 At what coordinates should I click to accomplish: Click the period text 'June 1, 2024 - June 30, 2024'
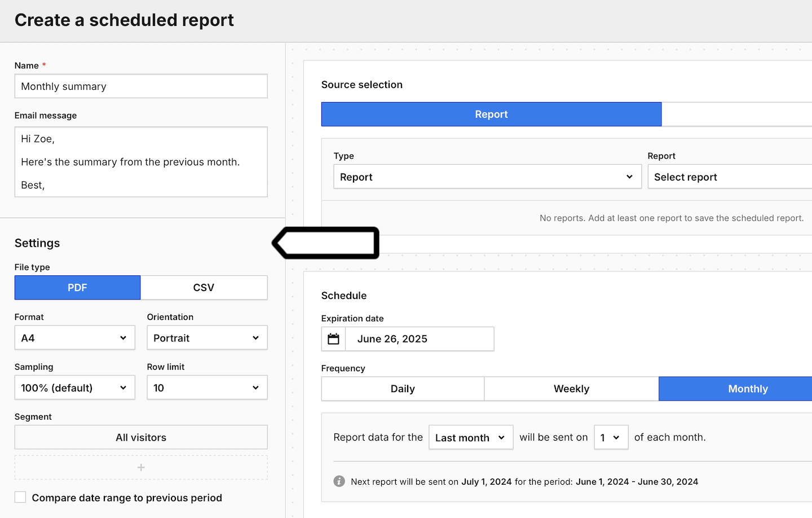click(x=637, y=481)
